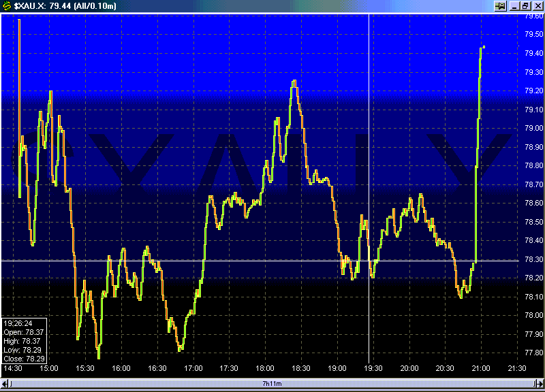Click the $XAU.X window title bar icon
This screenshot has height=392, width=545.
pyautogui.click(x=6, y=6)
